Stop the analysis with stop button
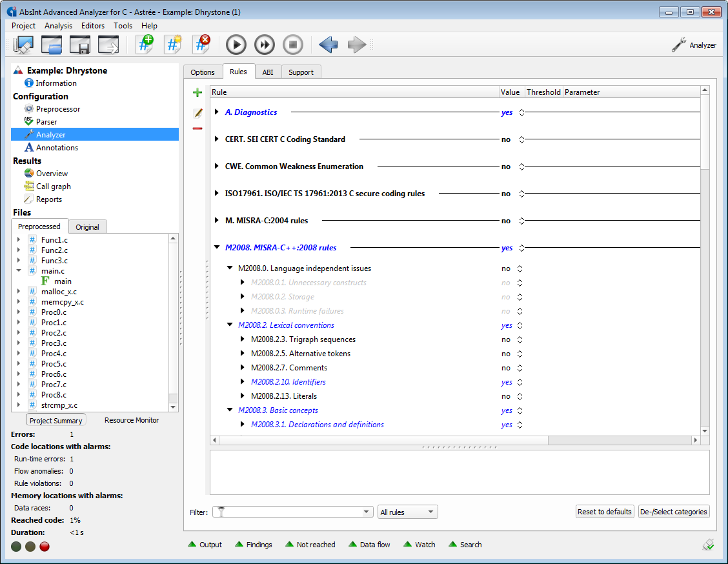This screenshot has height=564, width=728. (x=293, y=45)
